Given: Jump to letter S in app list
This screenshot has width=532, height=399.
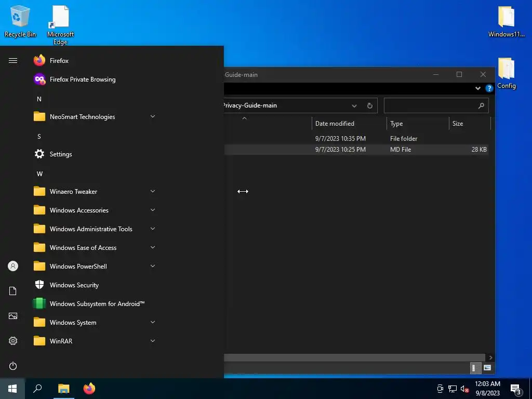Looking at the screenshot, I should pyautogui.click(x=39, y=137).
